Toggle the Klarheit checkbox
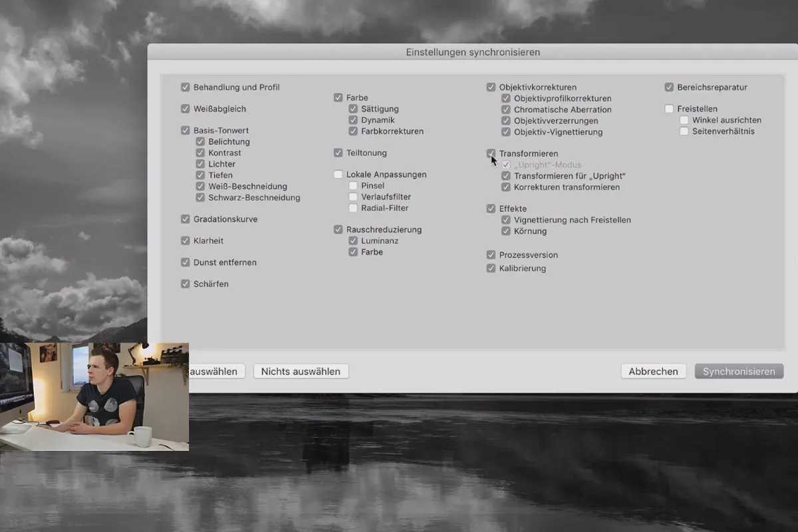The height and width of the screenshot is (532, 798). (x=186, y=241)
